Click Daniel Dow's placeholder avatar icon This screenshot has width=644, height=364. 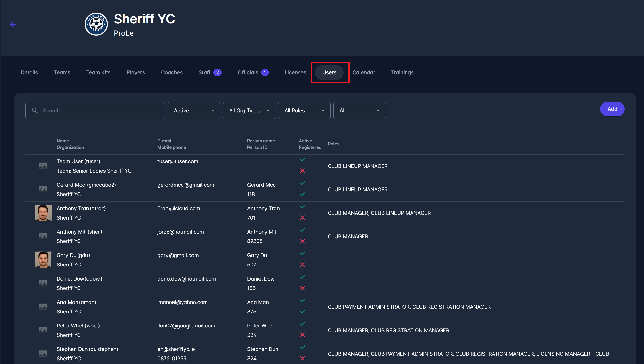point(43,283)
